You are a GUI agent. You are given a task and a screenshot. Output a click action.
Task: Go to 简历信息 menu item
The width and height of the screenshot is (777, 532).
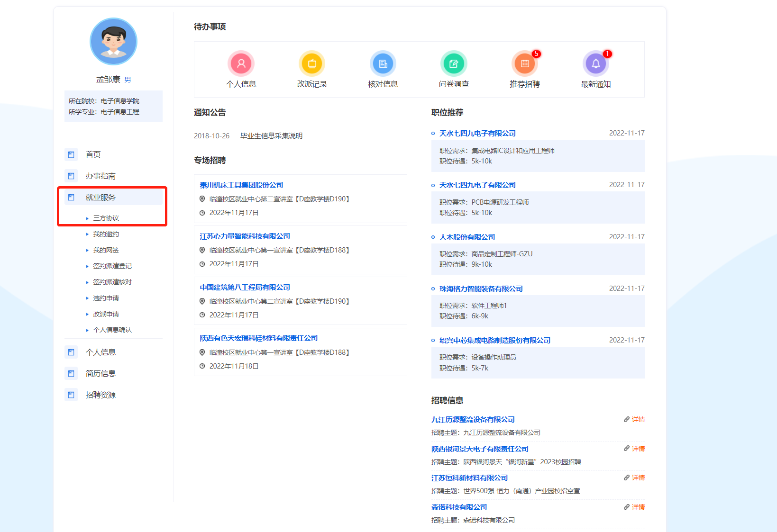101,373
